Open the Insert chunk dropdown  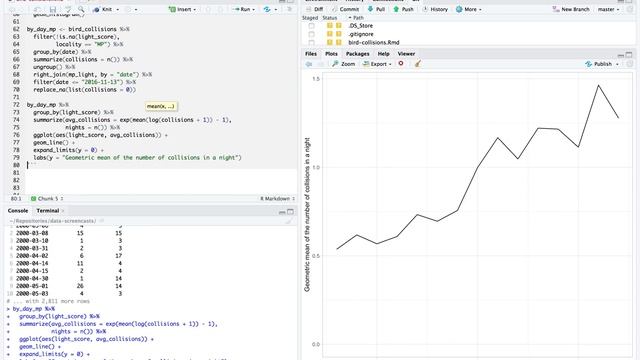tap(182, 9)
